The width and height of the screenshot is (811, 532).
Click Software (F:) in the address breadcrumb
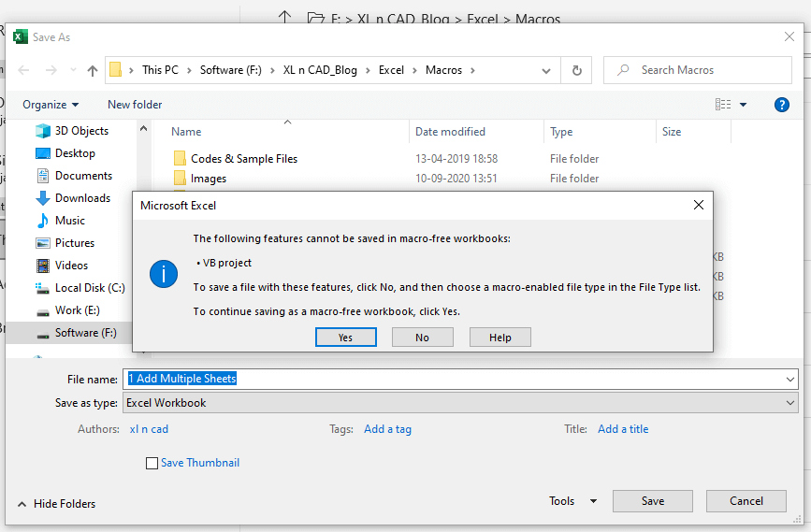(231, 70)
